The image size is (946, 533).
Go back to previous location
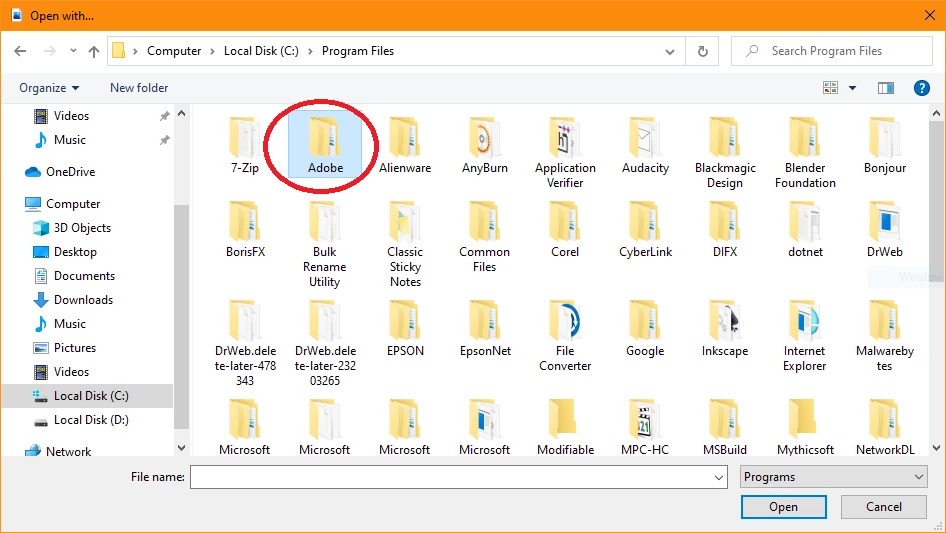click(20, 51)
